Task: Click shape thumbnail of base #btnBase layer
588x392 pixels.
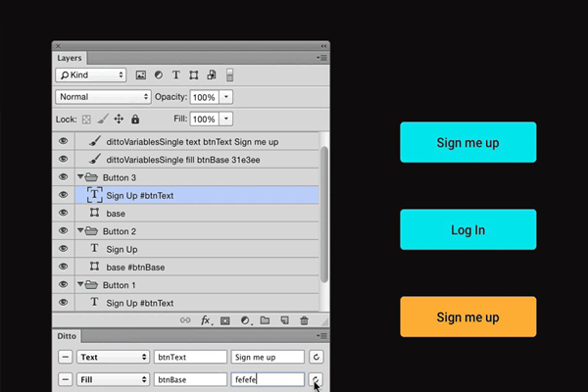Action: (94, 267)
